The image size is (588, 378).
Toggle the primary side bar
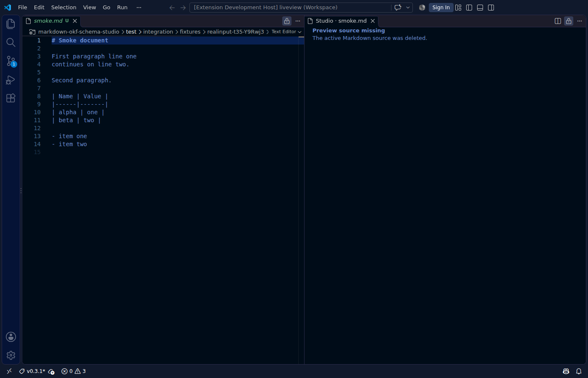tap(469, 8)
